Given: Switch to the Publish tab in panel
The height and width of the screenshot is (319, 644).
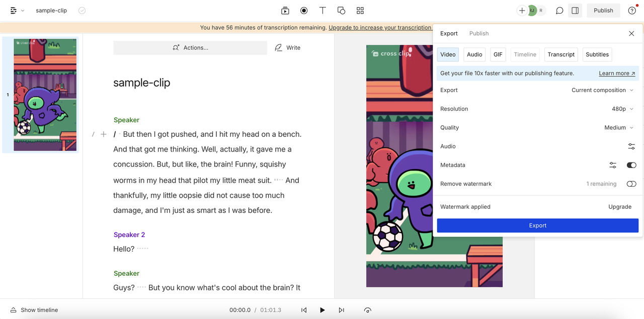Looking at the screenshot, I should [x=479, y=33].
